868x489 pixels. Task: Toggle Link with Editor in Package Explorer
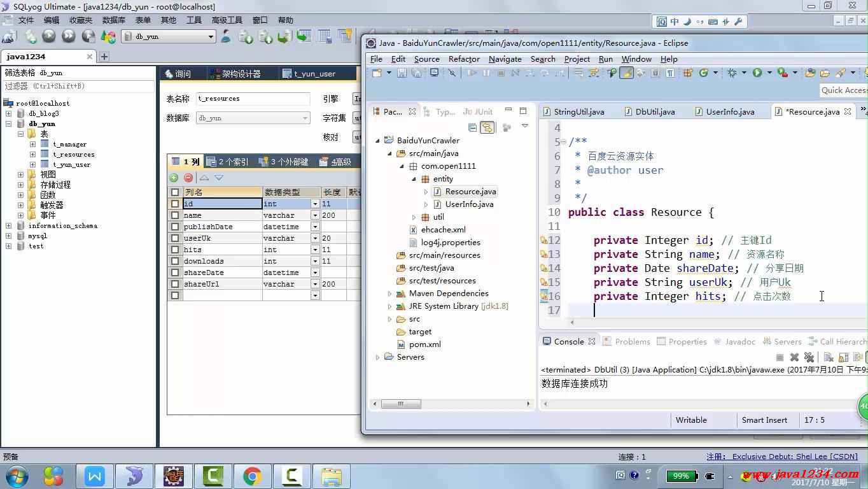pos(487,127)
